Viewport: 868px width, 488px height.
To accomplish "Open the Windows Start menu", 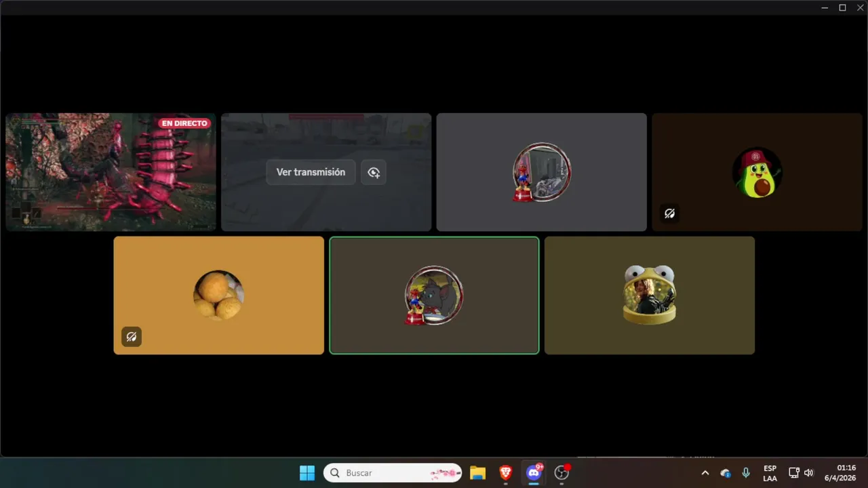I will pyautogui.click(x=307, y=472).
